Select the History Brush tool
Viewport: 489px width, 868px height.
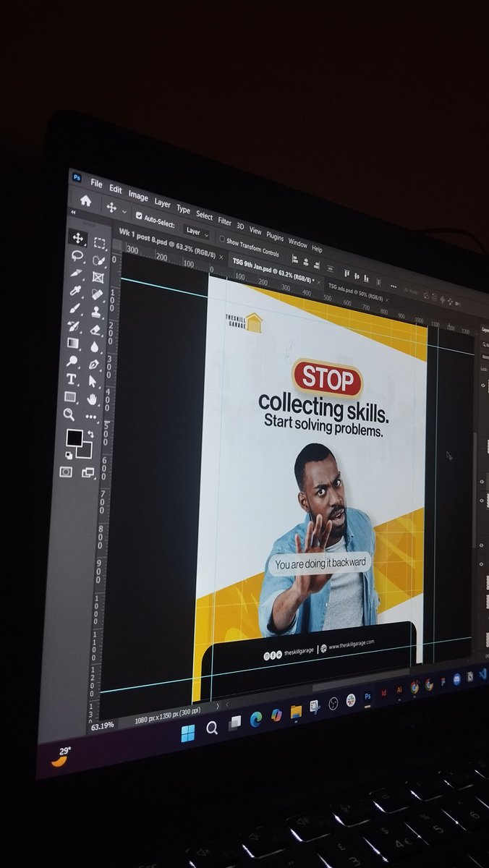pyautogui.click(x=74, y=326)
